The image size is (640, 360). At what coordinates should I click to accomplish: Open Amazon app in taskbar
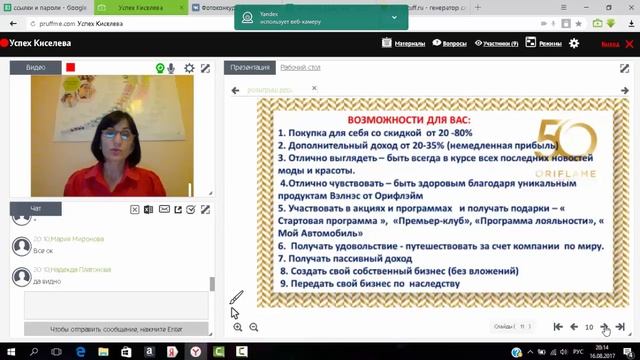(149, 351)
